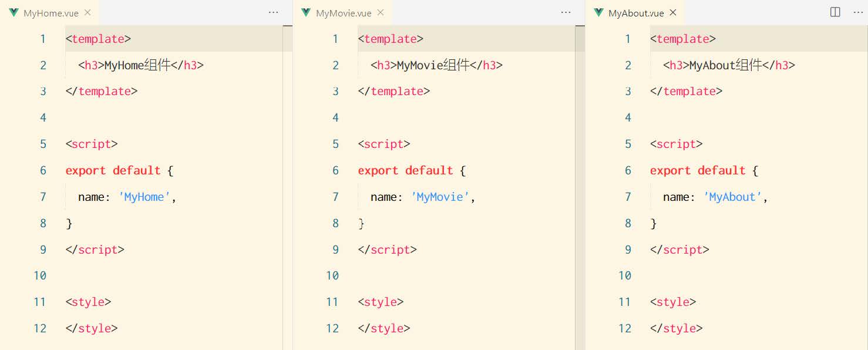Screen dimensions: 868x350
Task: Split the MyAbout.vue editor to the right
Action: (x=835, y=12)
